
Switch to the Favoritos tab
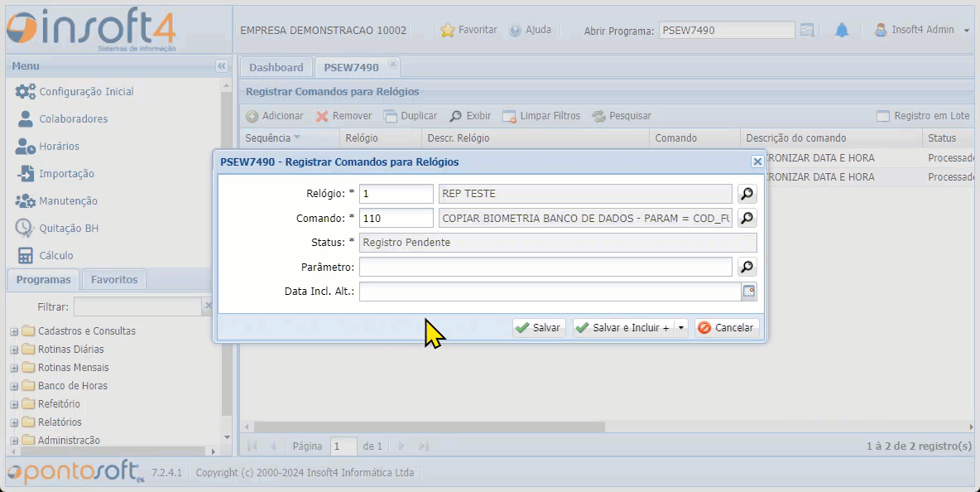(x=114, y=280)
